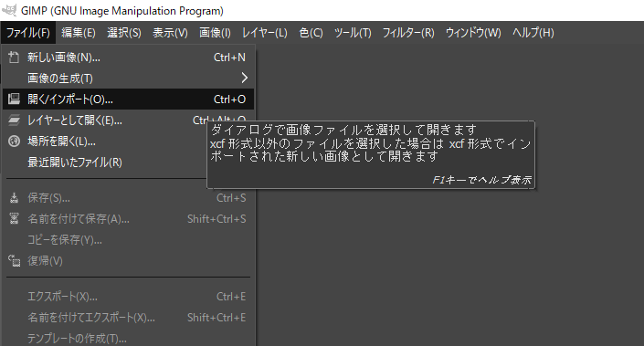Click the Ctrl+N shortcut text

(229, 58)
